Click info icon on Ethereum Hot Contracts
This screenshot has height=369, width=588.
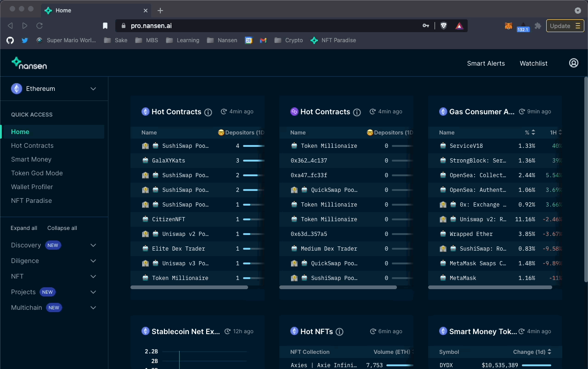208,112
